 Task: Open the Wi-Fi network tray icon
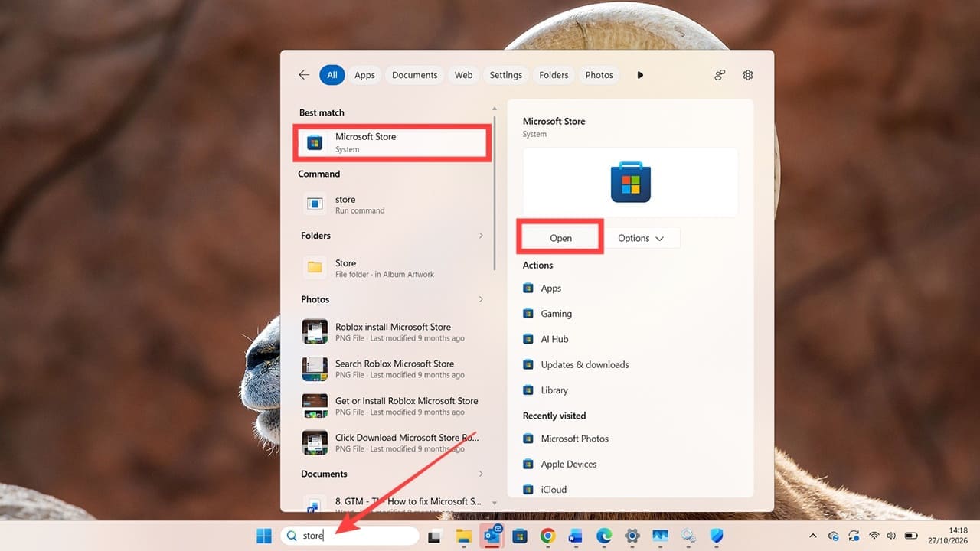point(874,536)
